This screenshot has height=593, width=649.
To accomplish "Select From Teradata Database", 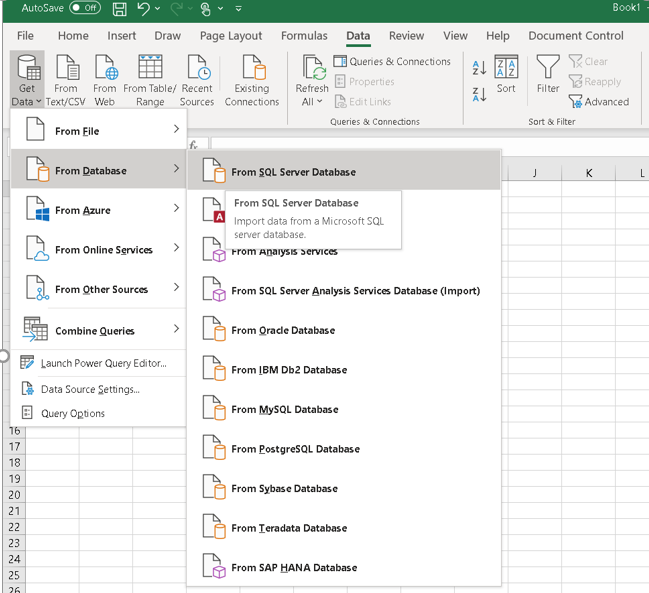I will 344,528.
